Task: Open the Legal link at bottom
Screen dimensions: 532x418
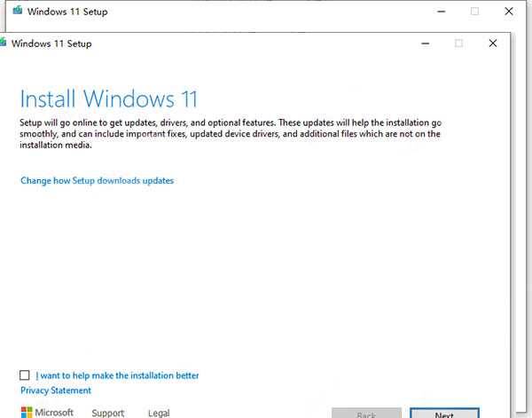Action: coord(159,413)
